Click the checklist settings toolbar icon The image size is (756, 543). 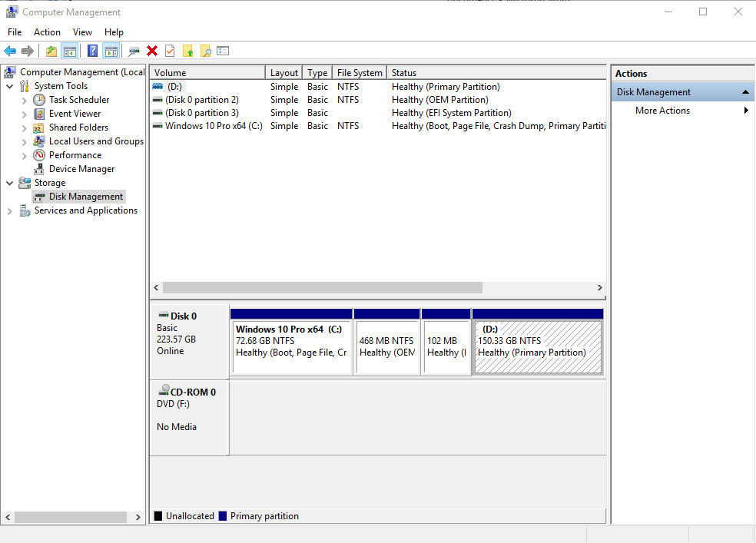click(x=223, y=51)
